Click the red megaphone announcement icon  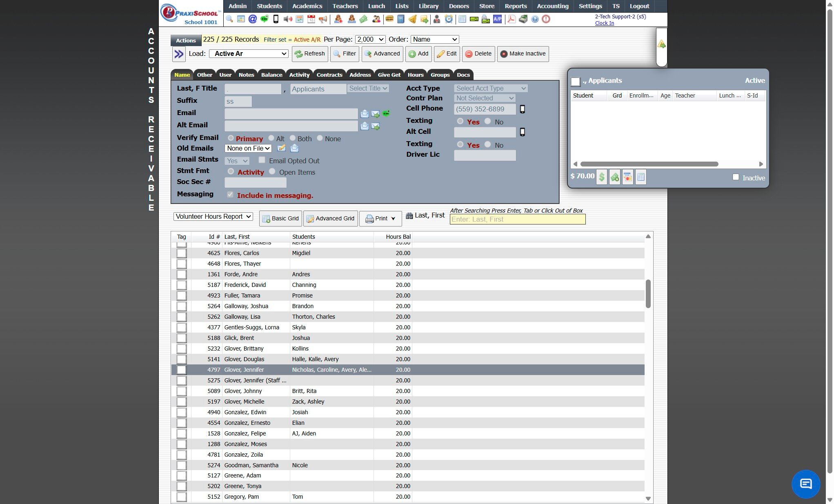coord(323,19)
